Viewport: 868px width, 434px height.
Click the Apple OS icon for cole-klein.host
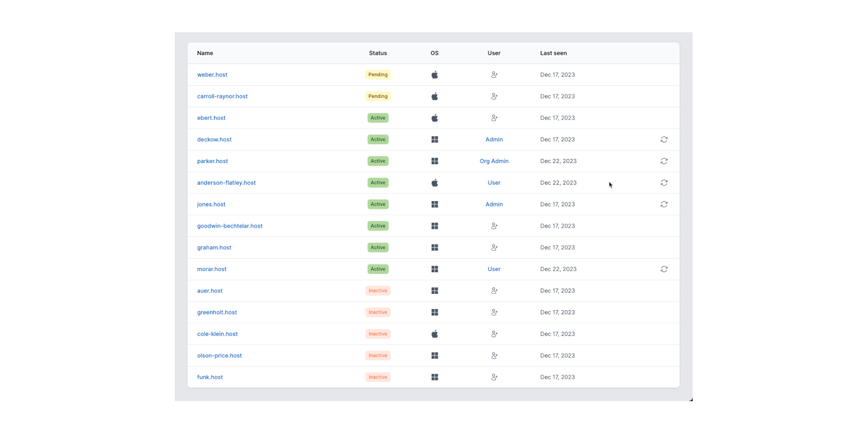435,334
